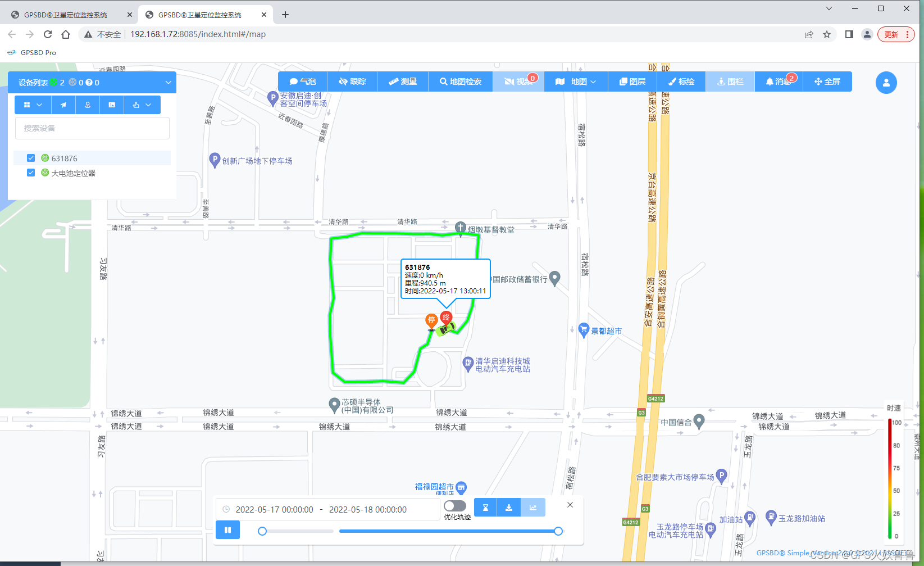Viewport: 924px width, 566px height.
Task: Click the 合肥要素大市场停车场 parking marker
Action: (x=722, y=476)
